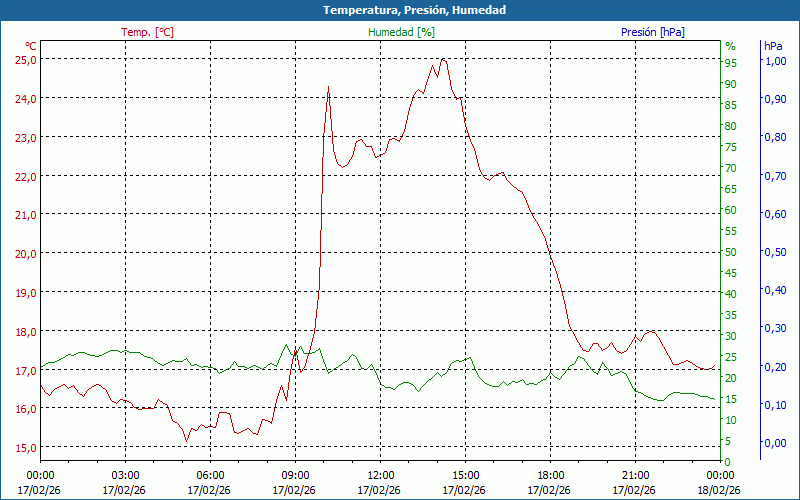Click the 20,0 temperature axis tick
The width and height of the screenshot is (800, 500).
coord(26,253)
